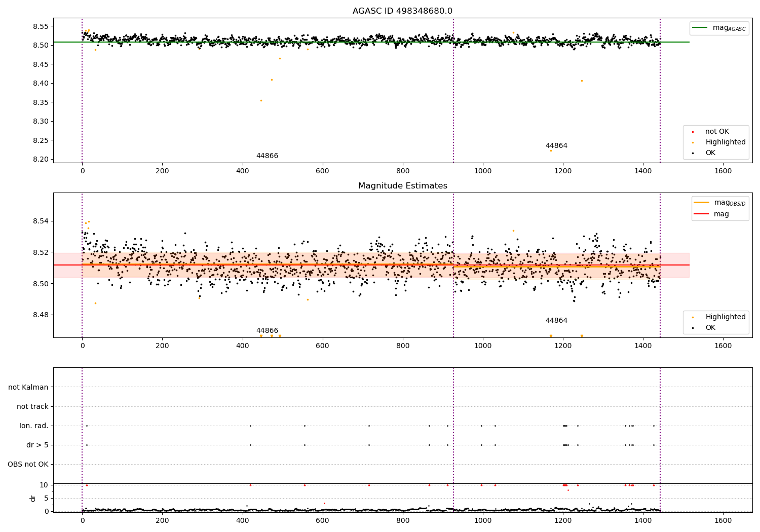This screenshot has width=760, height=532.
Task: Click the '8.52' tick label on middle plot
Action: [40, 253]
